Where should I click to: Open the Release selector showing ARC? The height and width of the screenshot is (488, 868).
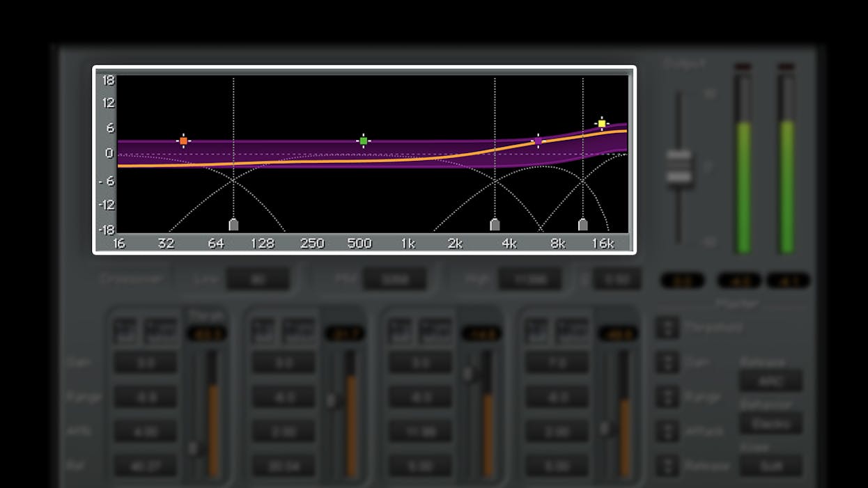click(771, 381)
